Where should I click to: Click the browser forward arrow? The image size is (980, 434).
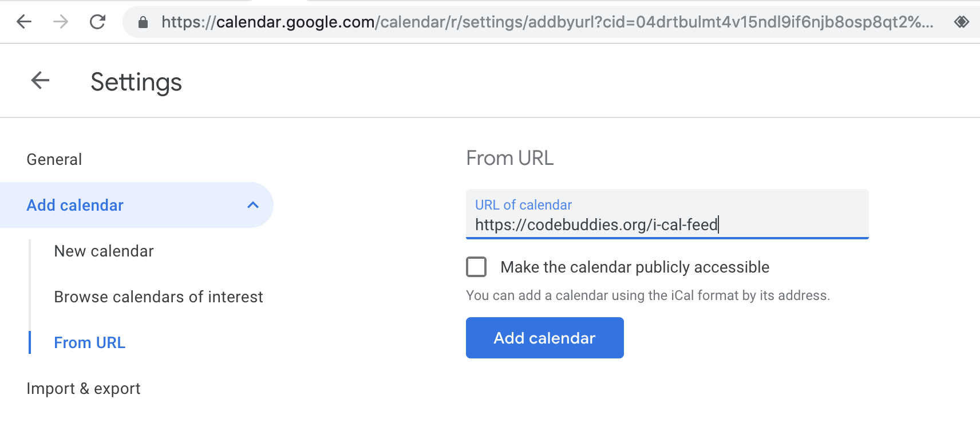pyautogui.click(x=61, y=22)
